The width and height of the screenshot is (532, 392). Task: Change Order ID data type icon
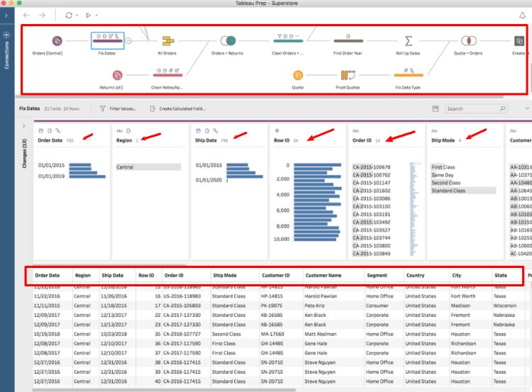pos(355,131)
